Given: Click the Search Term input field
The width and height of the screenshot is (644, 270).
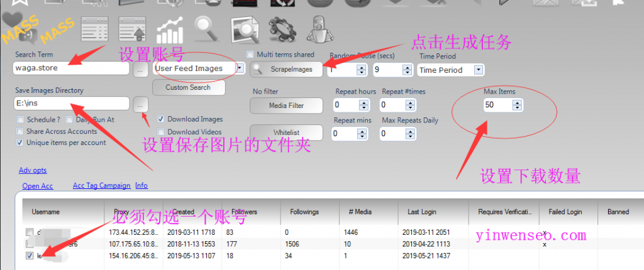Looking at the screenshot, I should tap(72, 67).
